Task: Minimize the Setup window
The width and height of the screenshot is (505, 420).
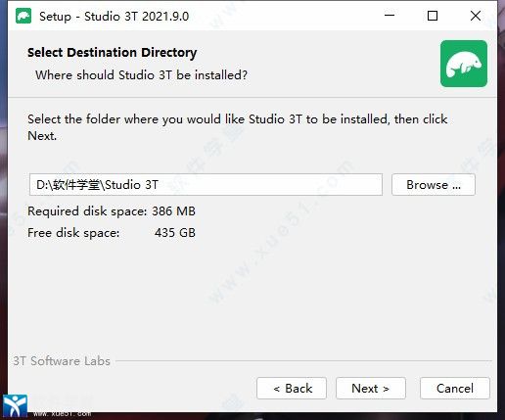Action: pyautogui.click(x=390, y=16)
